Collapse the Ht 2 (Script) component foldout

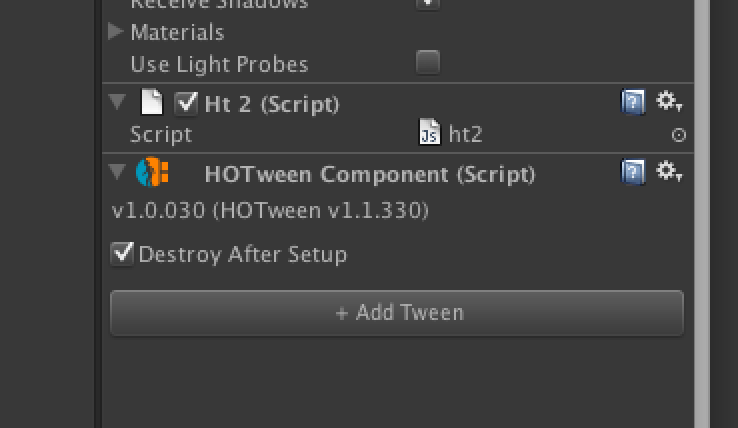(117, 102)
